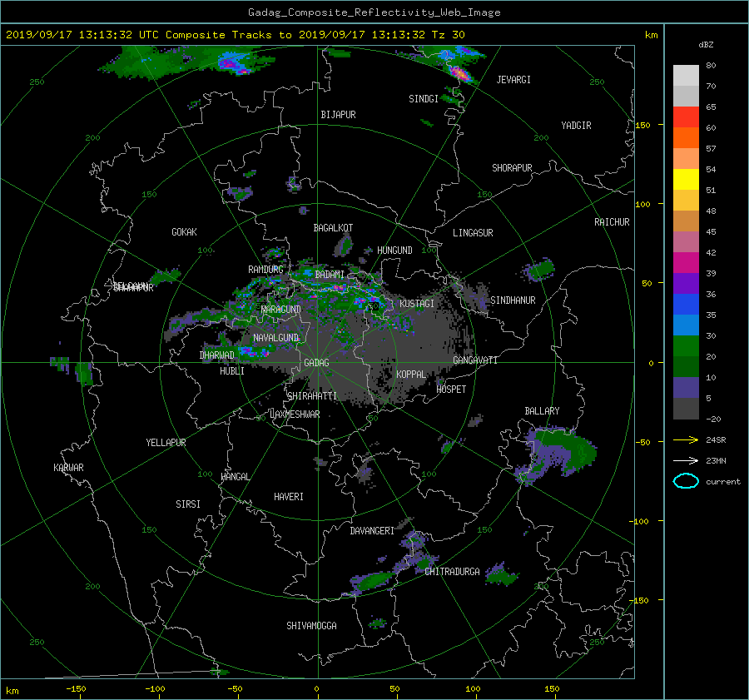Click the yellow 54 dBZ legend swatch

686,180
